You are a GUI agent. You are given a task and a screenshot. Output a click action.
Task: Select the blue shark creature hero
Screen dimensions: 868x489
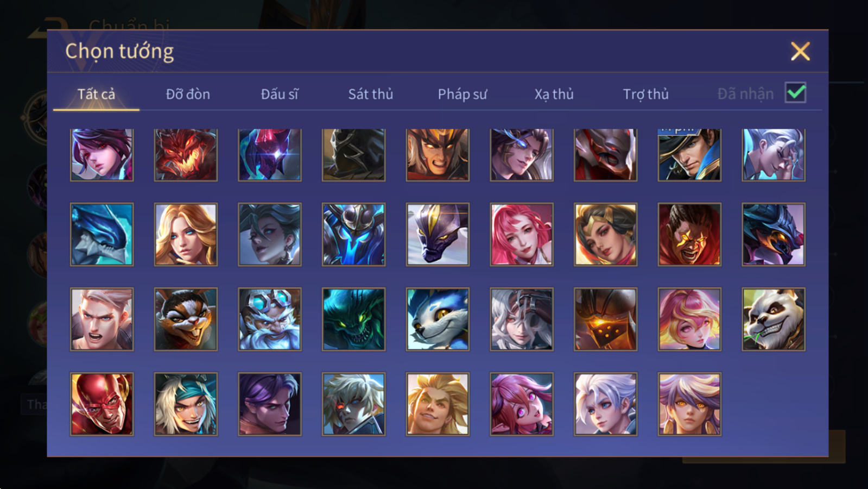(102, 234)
